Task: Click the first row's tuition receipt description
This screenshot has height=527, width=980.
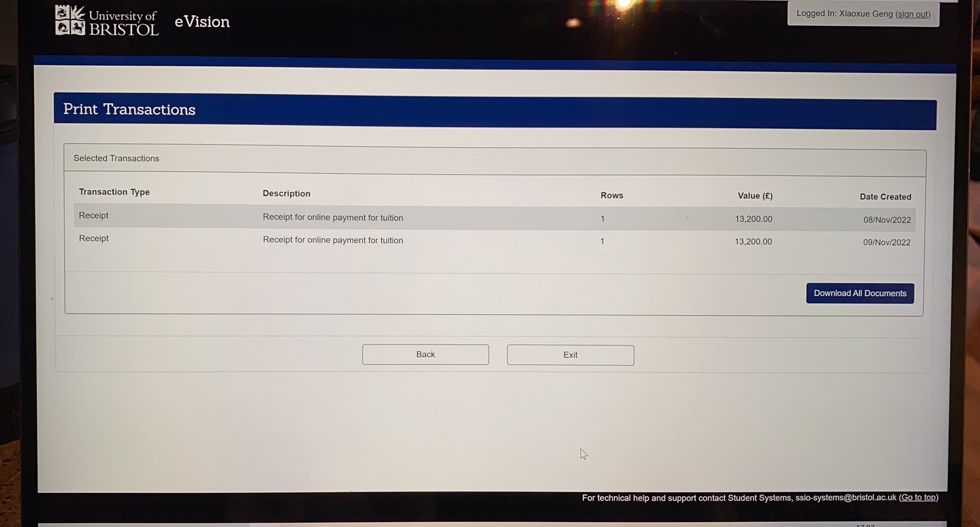Action: point(333,218)
